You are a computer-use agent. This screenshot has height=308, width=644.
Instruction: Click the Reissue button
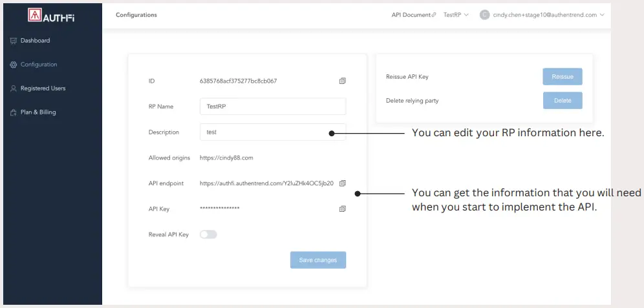(563, 77)
